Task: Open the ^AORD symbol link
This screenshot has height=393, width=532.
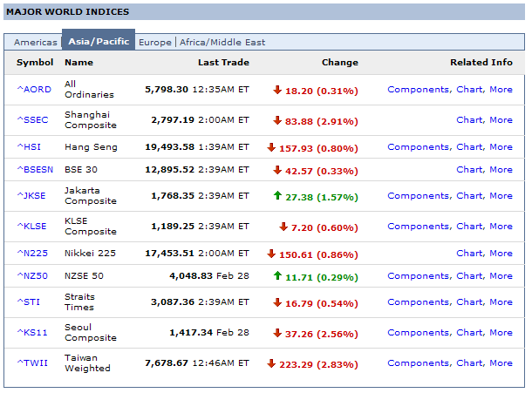Action: [34, 90]
